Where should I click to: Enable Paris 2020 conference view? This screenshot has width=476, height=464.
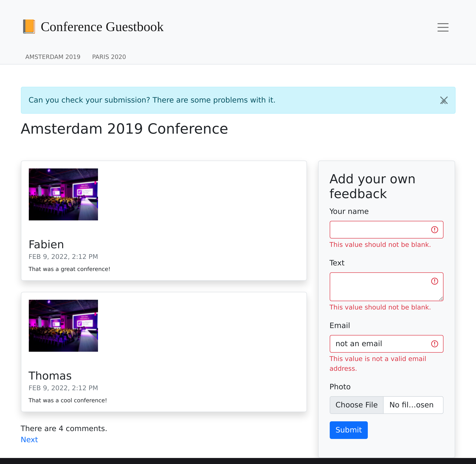click(109, 57)
